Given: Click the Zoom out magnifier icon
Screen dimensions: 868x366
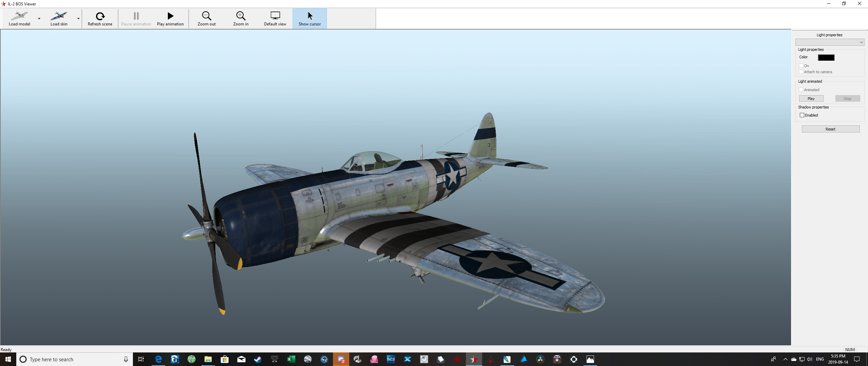Looking at the screenshot, I should (206, 16).
